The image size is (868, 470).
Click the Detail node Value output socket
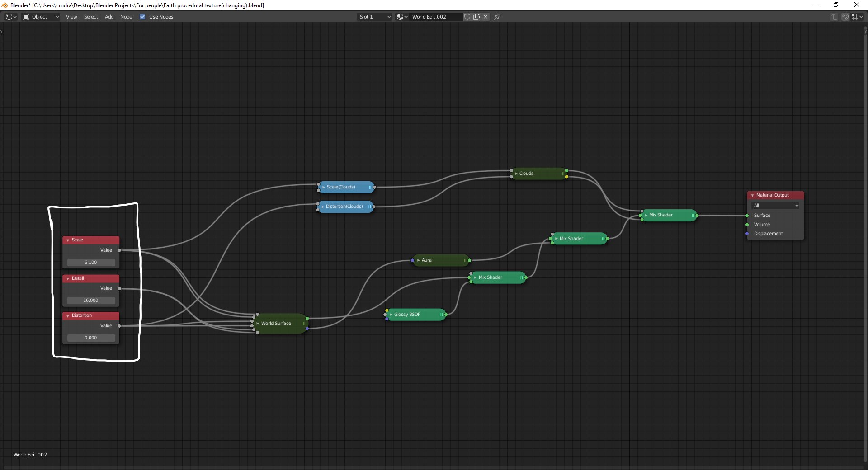pos(119,288)
